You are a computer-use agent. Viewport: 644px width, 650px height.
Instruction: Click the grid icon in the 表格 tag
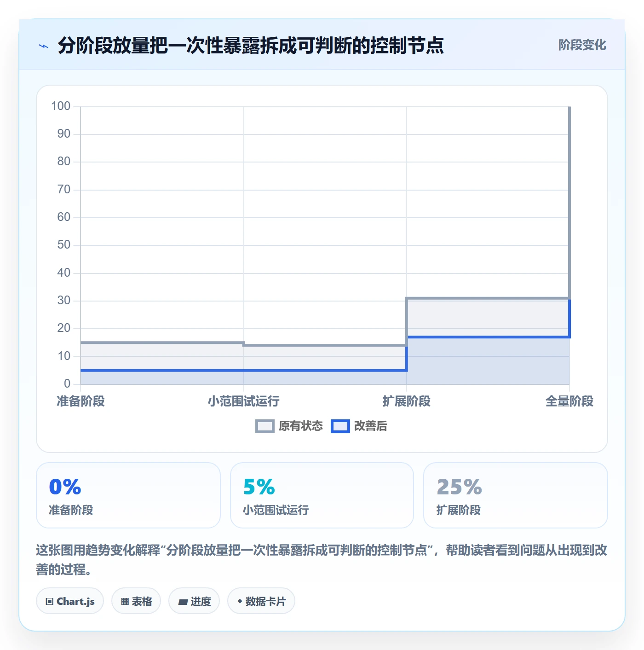[125, 601]
